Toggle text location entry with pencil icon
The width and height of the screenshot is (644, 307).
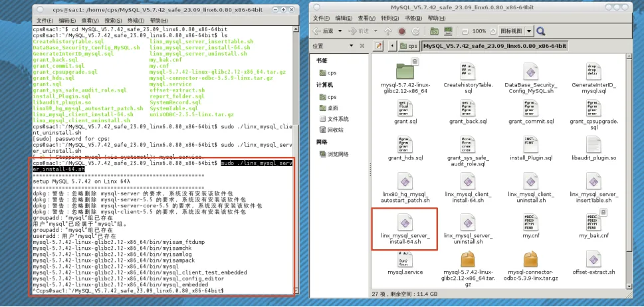point(378,46)
